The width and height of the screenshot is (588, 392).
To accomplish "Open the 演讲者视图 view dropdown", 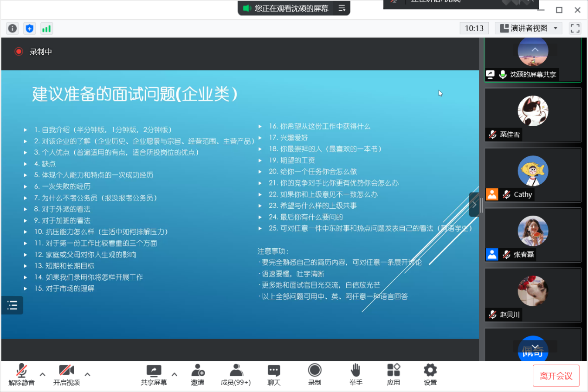I will [529, 28].
